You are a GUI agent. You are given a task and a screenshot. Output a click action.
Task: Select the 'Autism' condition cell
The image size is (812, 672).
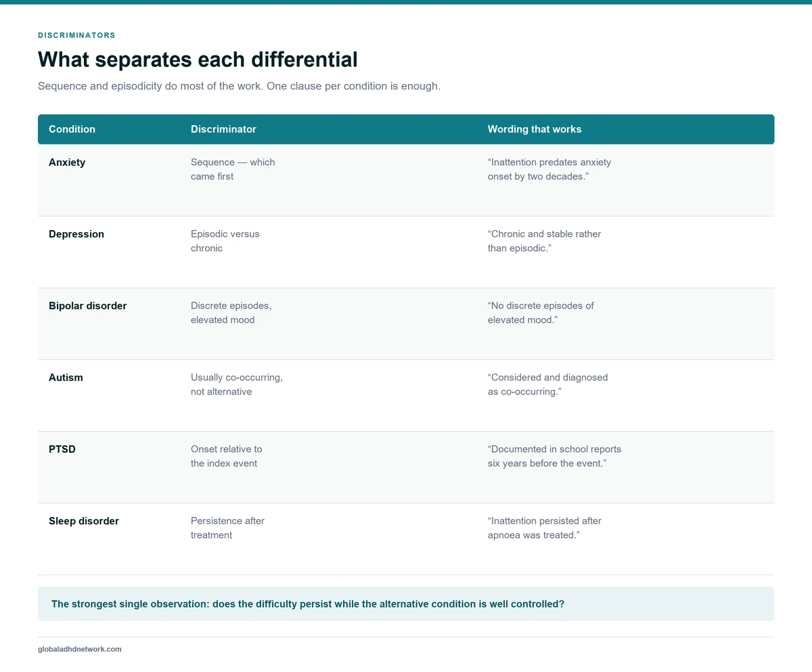[x=66, y=378]
